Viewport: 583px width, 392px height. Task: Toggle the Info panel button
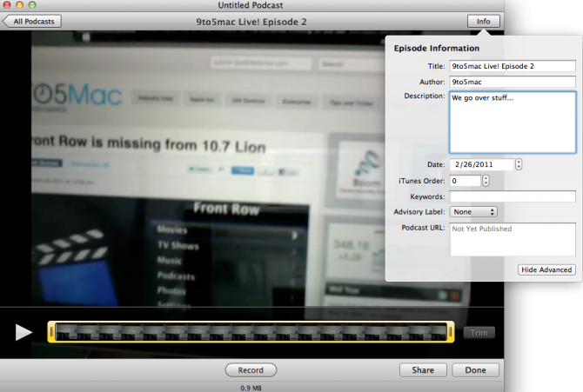(x=483, y=22)
